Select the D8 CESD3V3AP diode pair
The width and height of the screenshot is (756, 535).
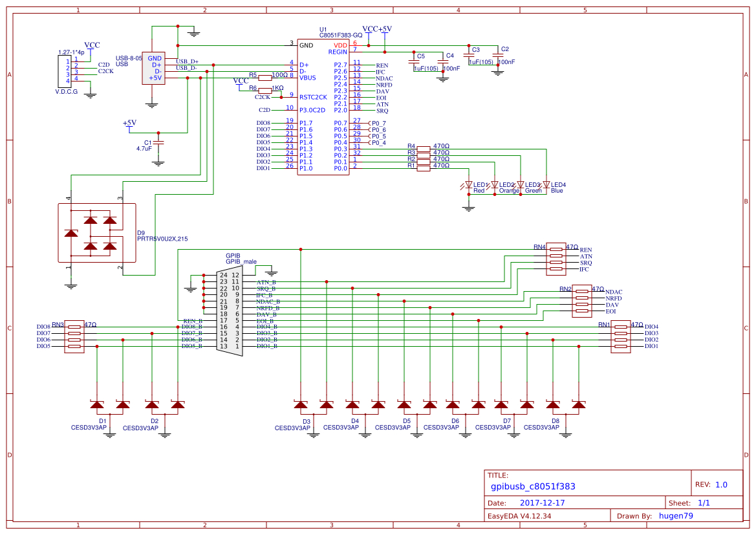click(x=566, y=406)
